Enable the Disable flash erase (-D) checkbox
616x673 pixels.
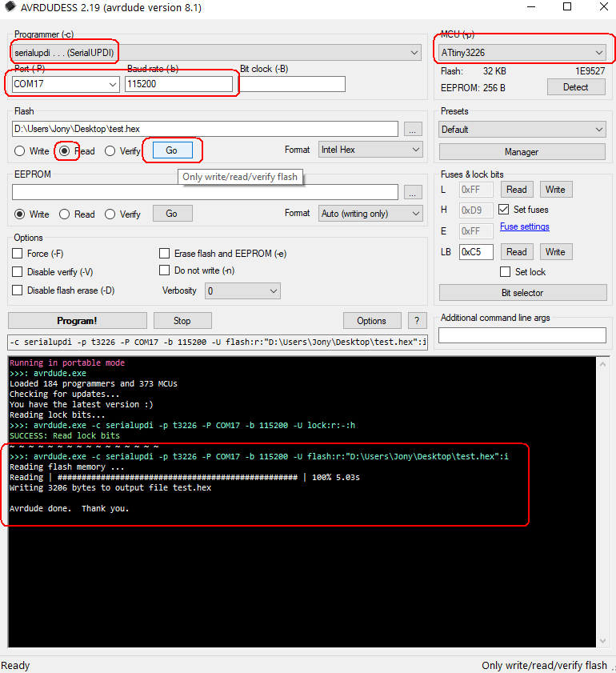click(17, 290)
